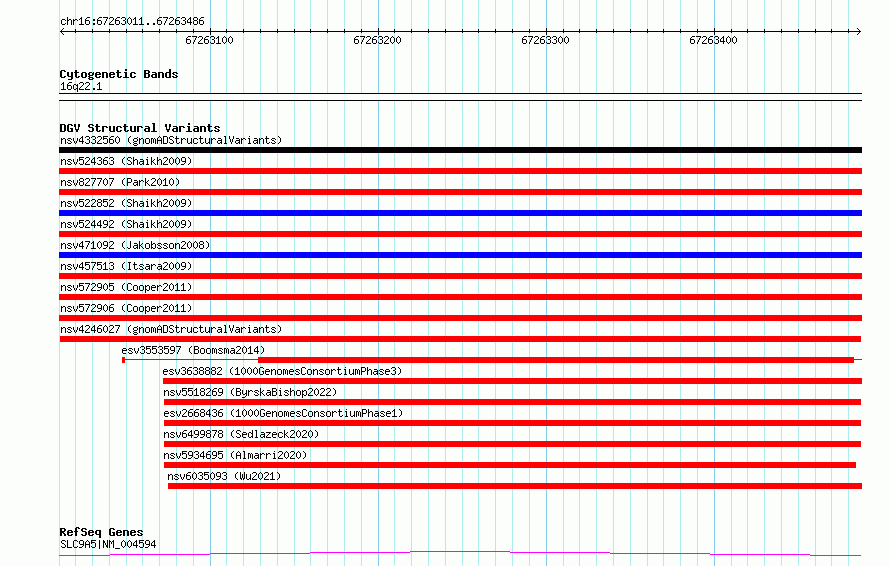890x566 pixels.
Task: Click the red bar of nsv572905
Action: tap(460, 297)
